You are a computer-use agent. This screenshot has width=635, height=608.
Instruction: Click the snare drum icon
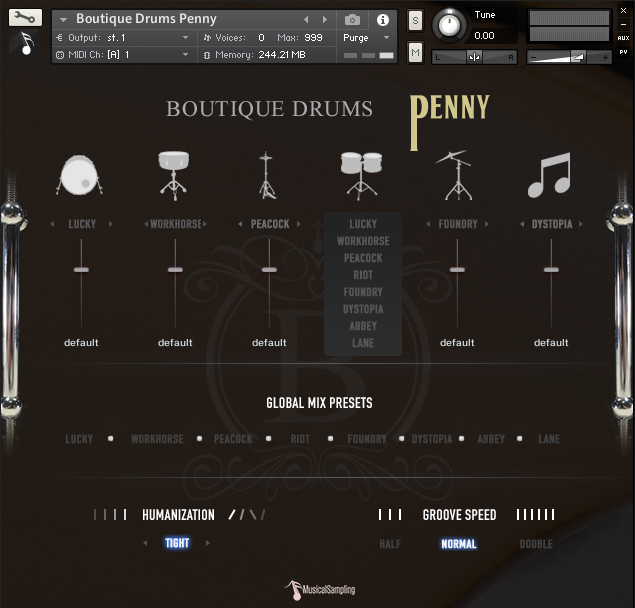[x=174, y=175]
